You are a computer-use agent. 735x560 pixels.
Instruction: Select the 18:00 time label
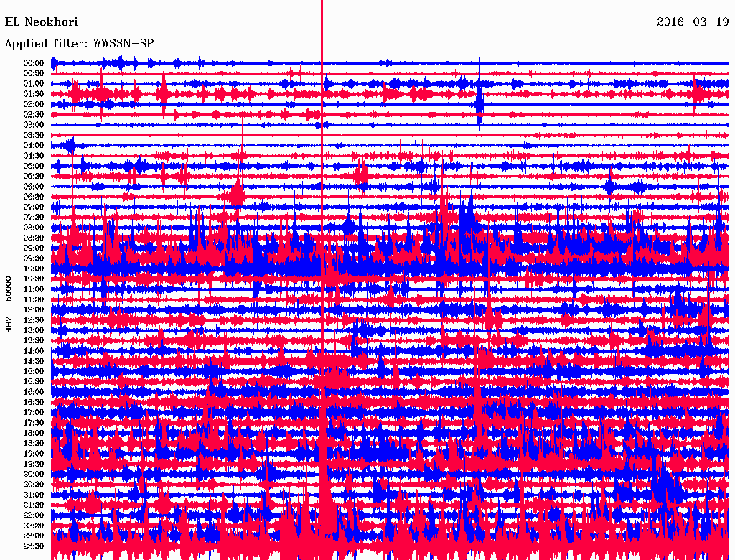[x=34, y=433]
